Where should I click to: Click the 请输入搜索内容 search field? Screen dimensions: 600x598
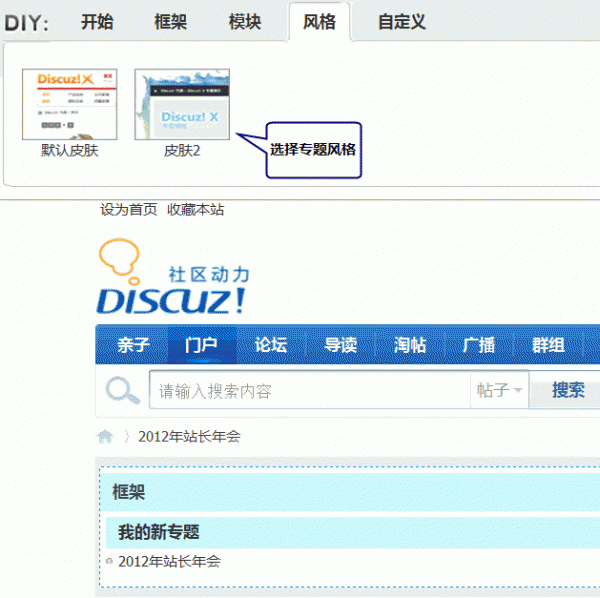pos(310,391)
